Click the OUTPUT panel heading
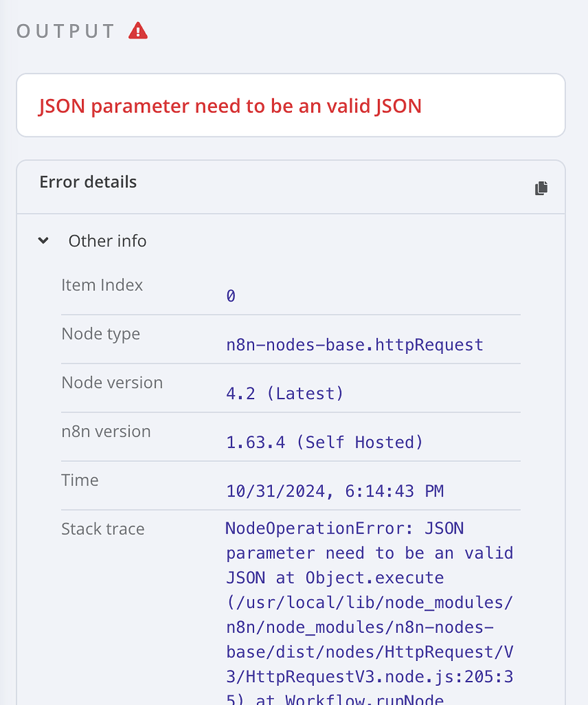The image size is (588, 705). 65,30
